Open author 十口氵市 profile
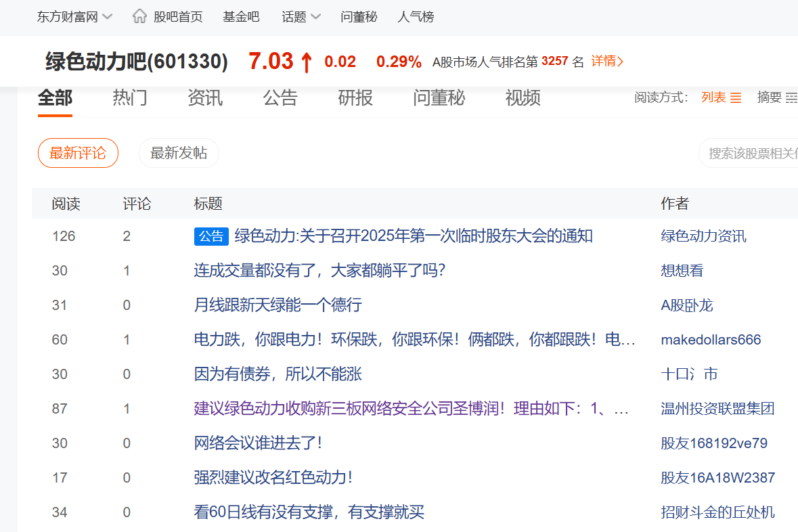The width and height of the screenshot is (798, 532). coord(689,374)
